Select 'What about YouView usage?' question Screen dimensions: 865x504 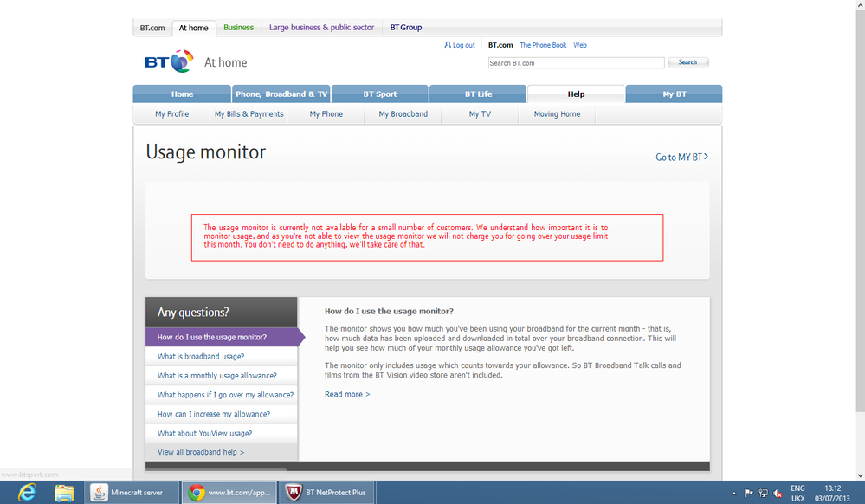click(x=221, y=433)
